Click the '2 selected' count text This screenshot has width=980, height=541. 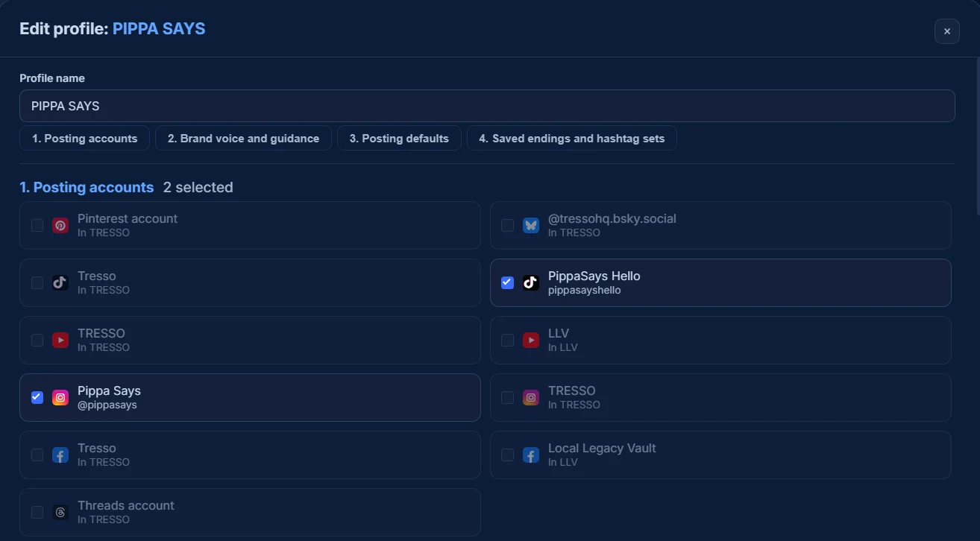pos(198,187)
